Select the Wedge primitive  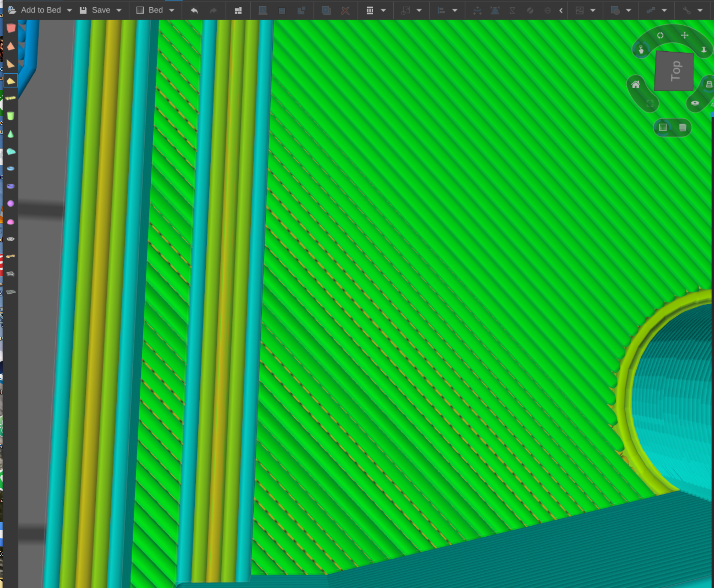tap(11, 64)
